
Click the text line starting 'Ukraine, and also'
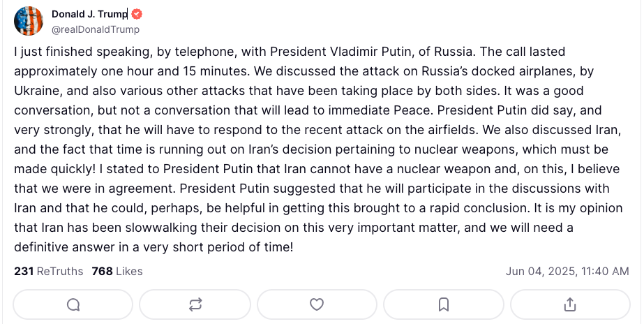[299, 91]
